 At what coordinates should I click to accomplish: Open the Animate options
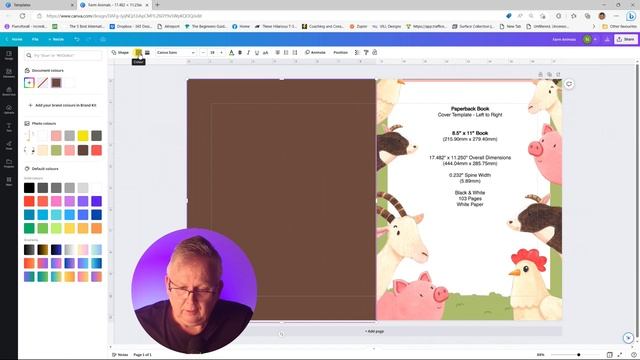point(315,52)
